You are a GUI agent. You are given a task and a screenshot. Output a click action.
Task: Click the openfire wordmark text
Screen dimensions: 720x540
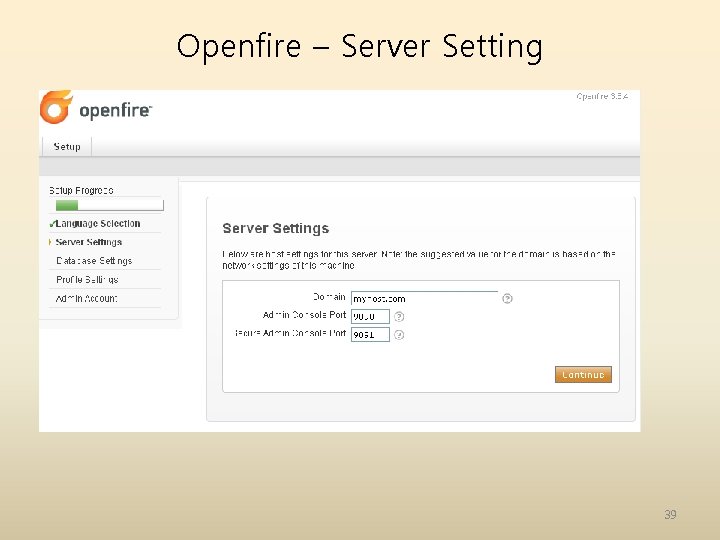[x=115, y=111]
